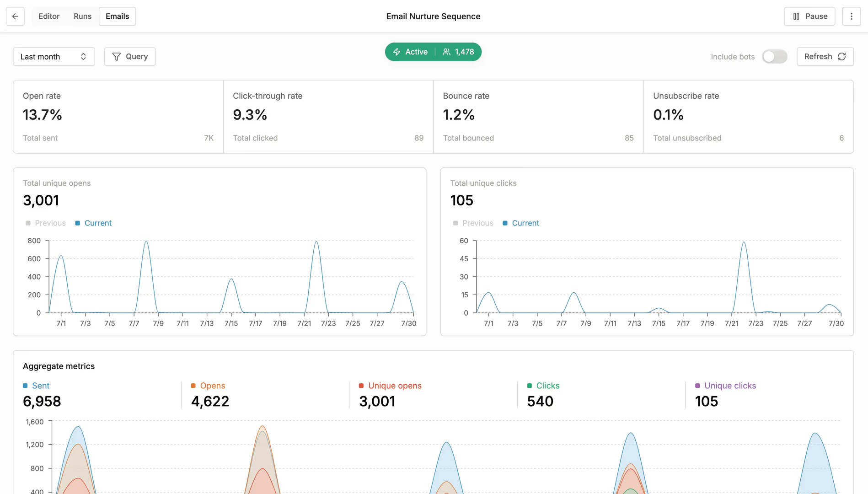The image size is (868, 494).
Task: Expand the Aggregate metrics section
Action: click(59, 366)
